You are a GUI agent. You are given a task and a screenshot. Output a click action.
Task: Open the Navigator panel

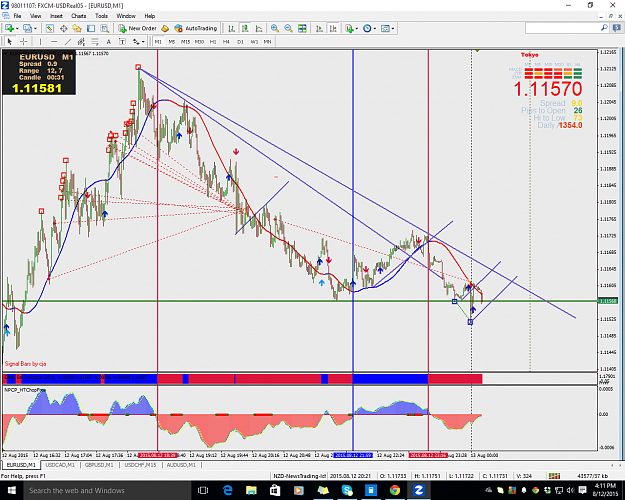click(77, 28)
